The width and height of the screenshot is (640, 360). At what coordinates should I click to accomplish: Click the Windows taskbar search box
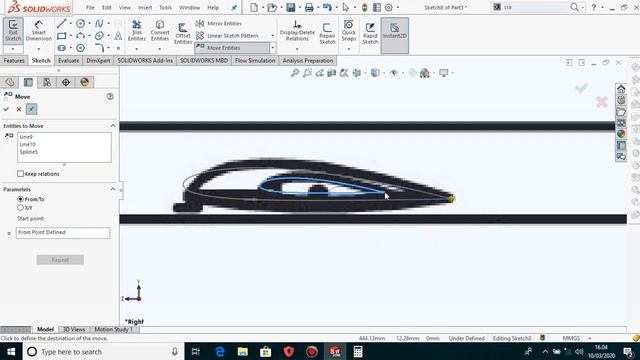(103, 352)
